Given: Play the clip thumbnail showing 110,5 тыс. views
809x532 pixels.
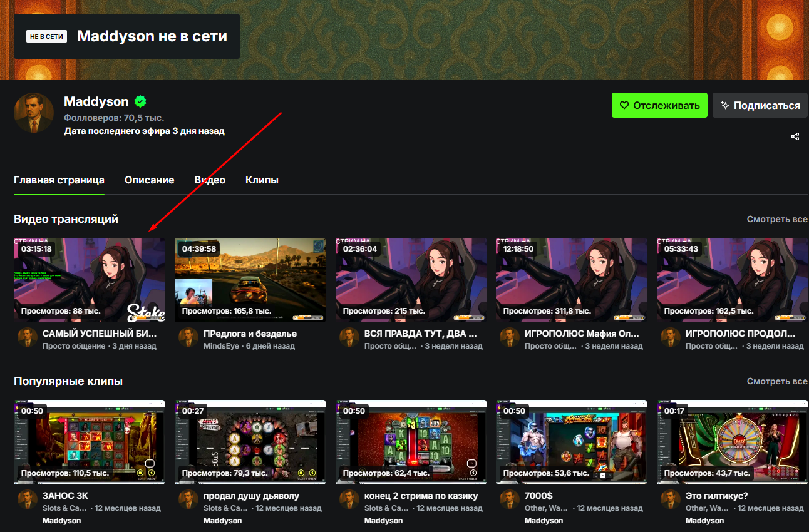Looking at the screenshot, I should click(x=90, y=442).
